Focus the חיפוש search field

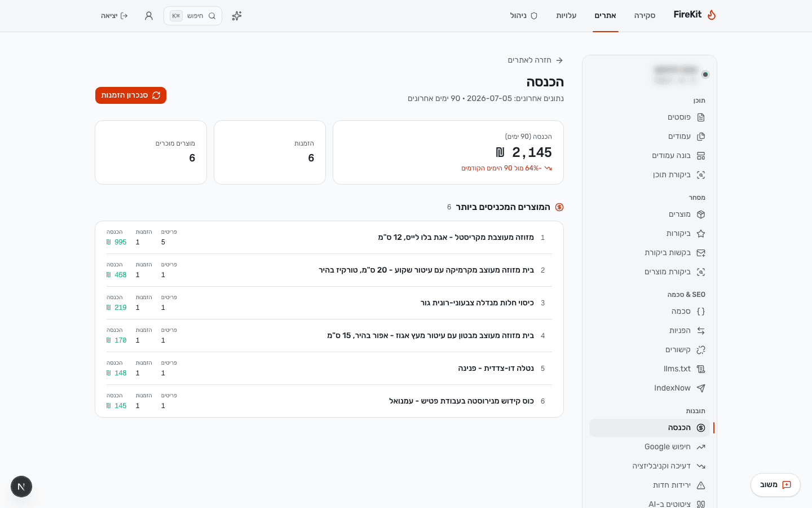tap(193, 16)
